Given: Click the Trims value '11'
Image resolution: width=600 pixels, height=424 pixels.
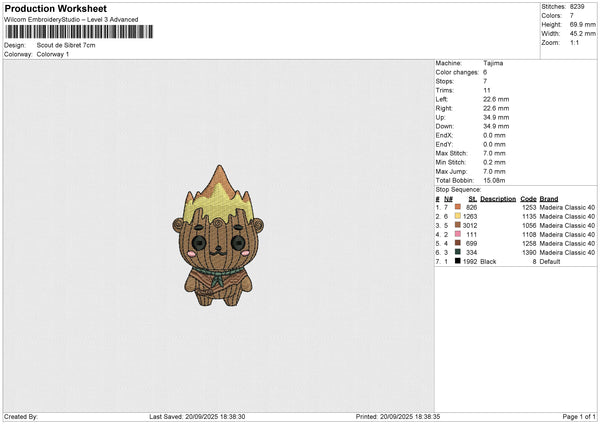Looking at the screenshot, I should pos(487,90).
